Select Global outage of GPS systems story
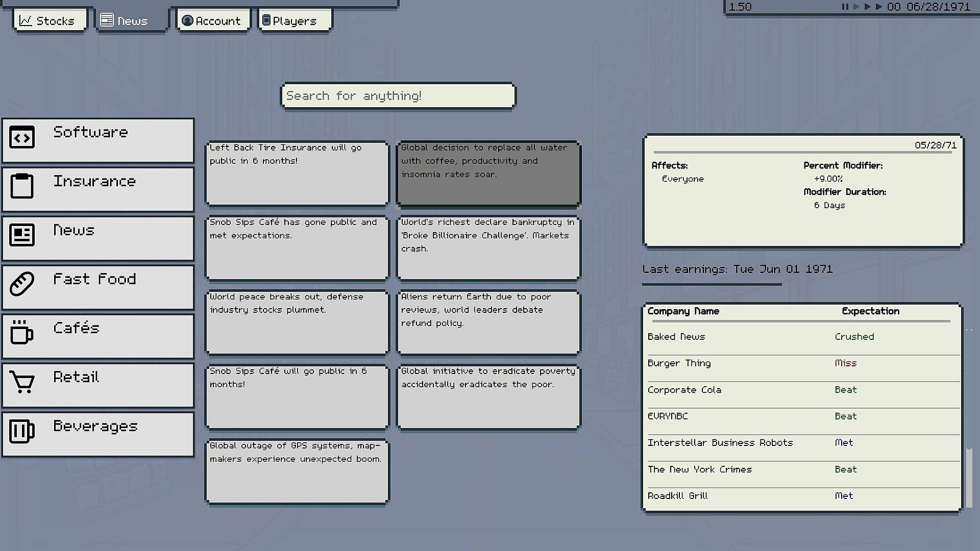Viewport: 980px width, 551px height. 297,472
